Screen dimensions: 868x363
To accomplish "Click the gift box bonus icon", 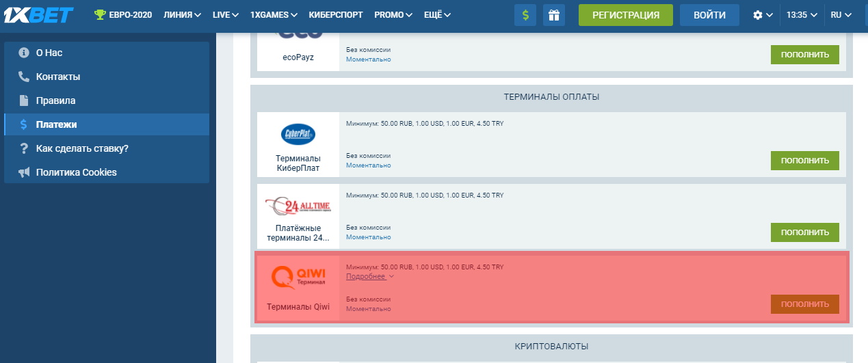I will (x=554, y=15).
